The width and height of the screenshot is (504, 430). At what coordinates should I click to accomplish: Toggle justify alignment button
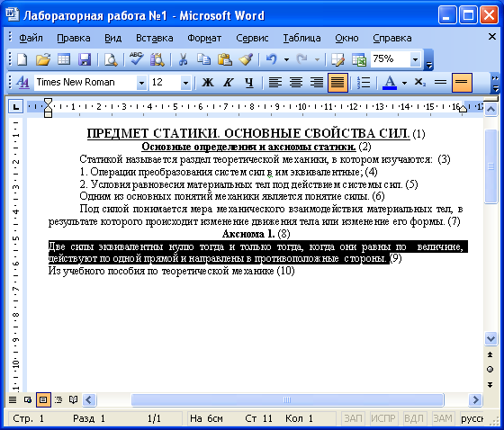pos(337,83)
